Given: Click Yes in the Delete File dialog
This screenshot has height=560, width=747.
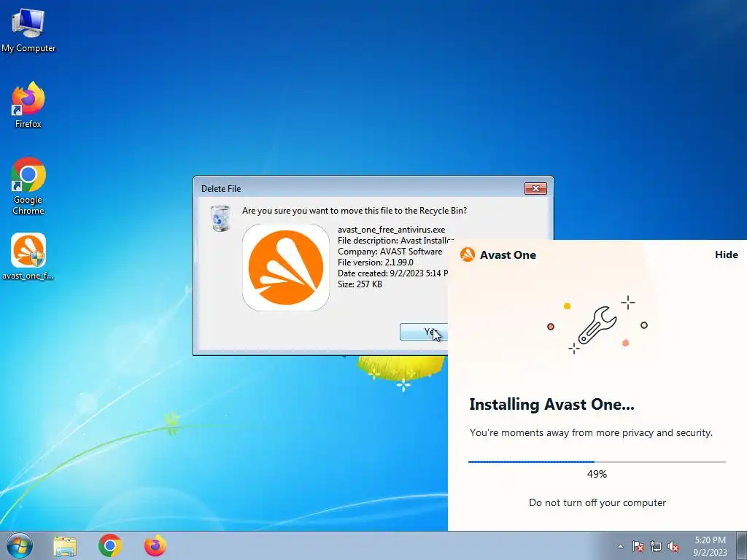Looking at the screenshot, I should (x=424, y=332).
